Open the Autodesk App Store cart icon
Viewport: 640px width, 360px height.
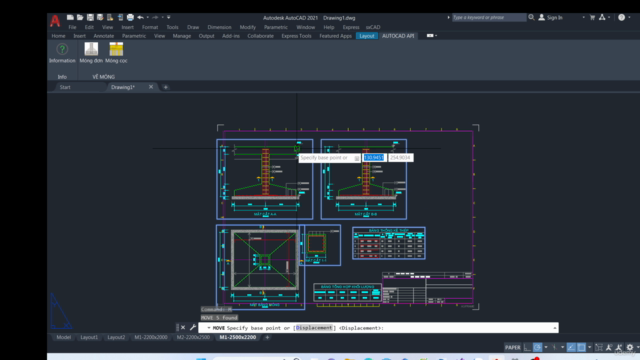[592, 18]
